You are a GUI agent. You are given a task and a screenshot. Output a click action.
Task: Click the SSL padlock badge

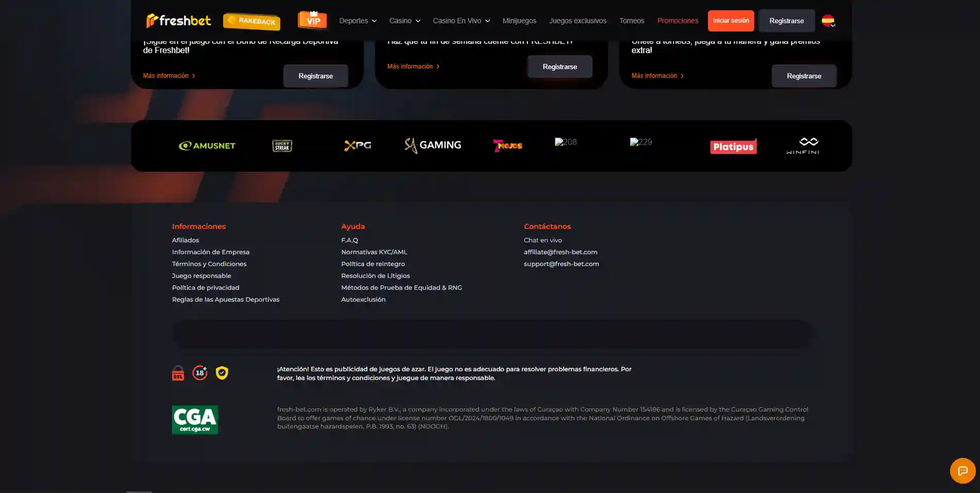(178, 373)
